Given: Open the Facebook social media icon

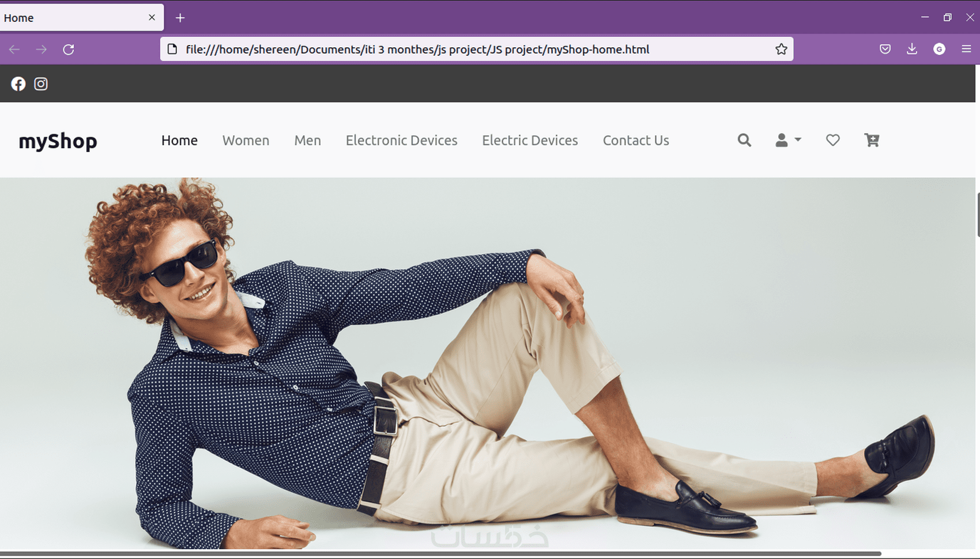Looking at the screenshot, I should pos(18,84).
